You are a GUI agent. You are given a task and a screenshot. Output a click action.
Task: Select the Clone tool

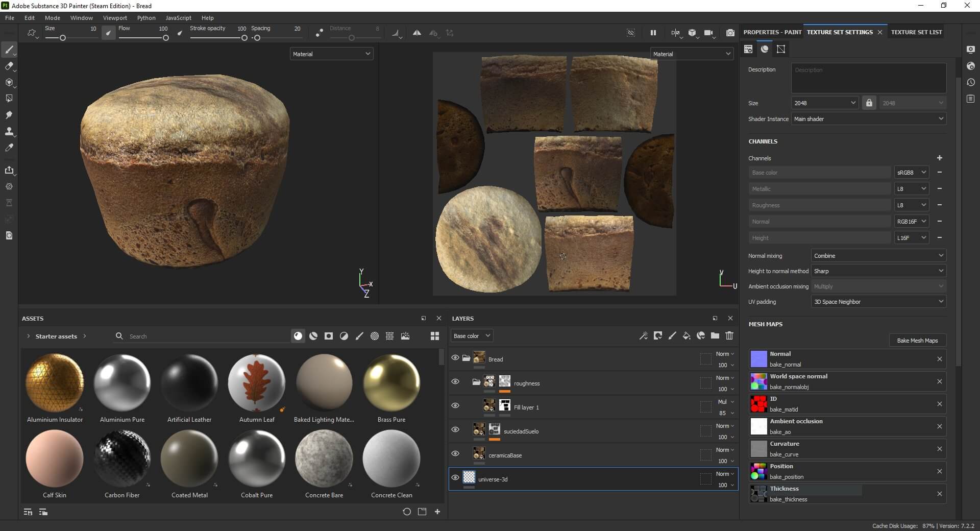click(9, 131)
